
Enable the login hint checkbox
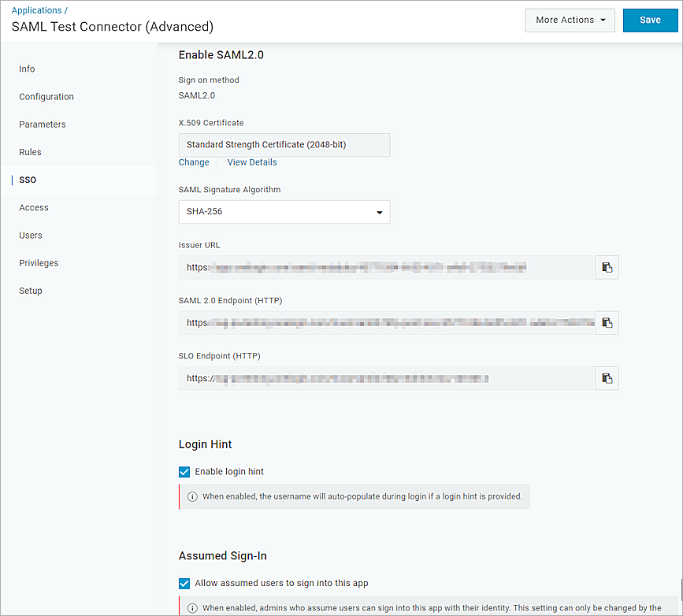click(x=184, y=471)
